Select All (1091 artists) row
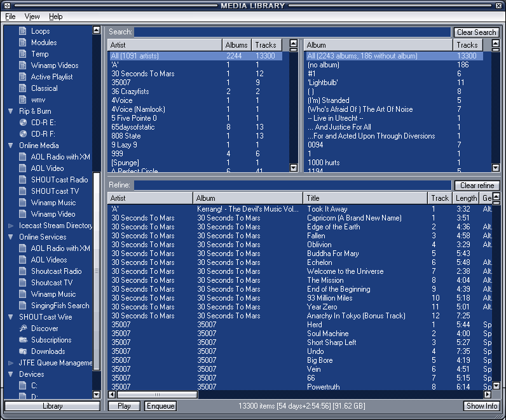 196,56
